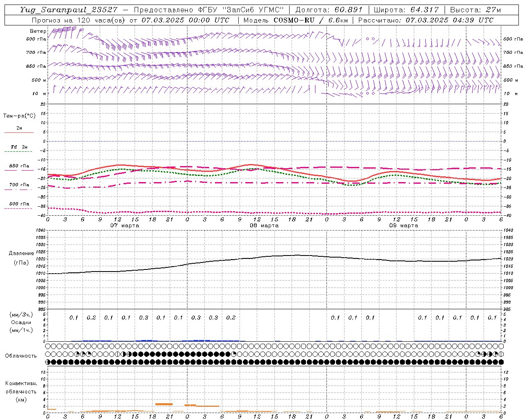Click the station height label Высота: 27м
This screenshot has width=525, height=420.
point(475,10)
